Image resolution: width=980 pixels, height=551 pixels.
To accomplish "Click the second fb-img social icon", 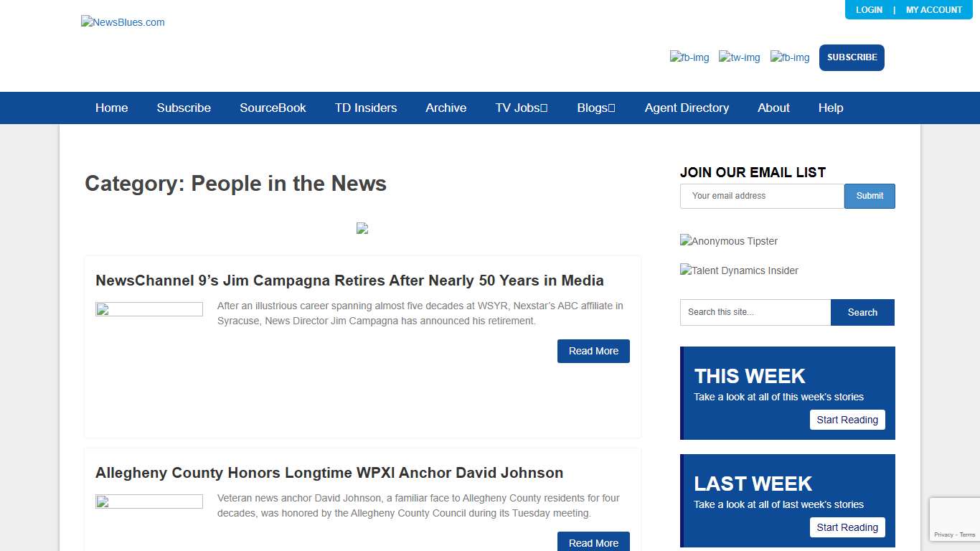I will tap(789, 57).
